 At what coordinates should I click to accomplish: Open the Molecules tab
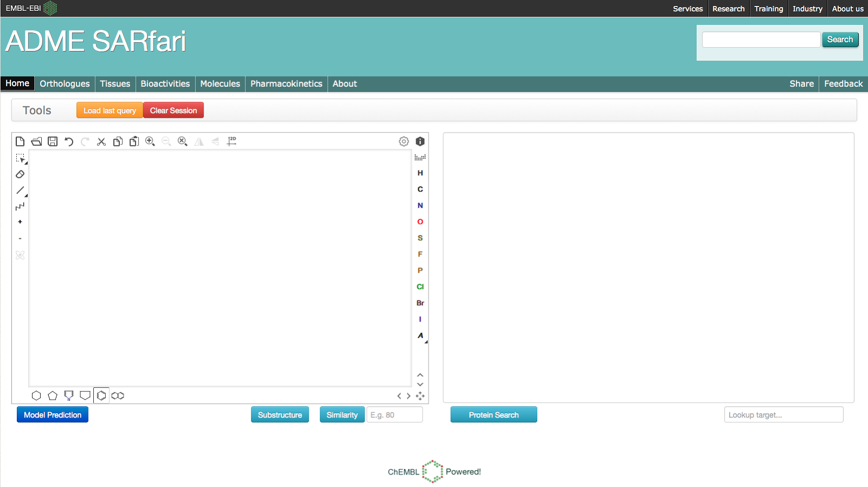click(x=220, y=84)
